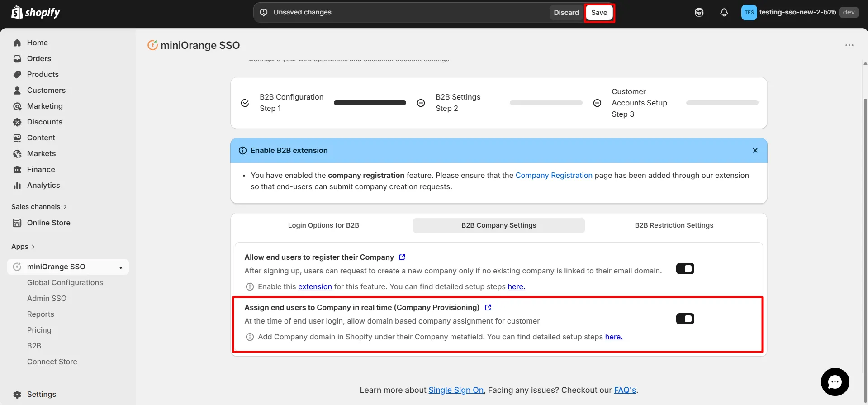Image resolution: width=868 pixels, height=405 pixels.
Task: Click the Online Store icon
Action: point(17,223)
